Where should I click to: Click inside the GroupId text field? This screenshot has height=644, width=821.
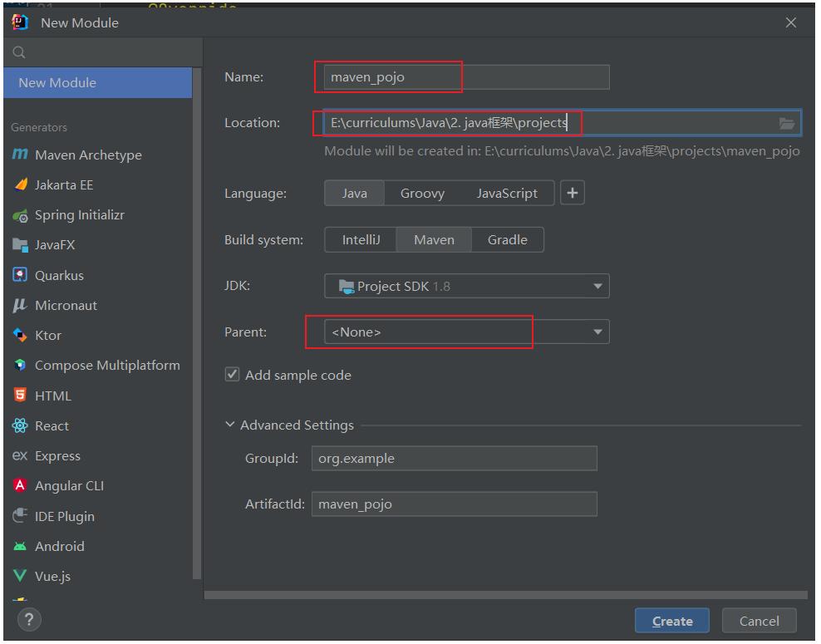pos(454,459)
